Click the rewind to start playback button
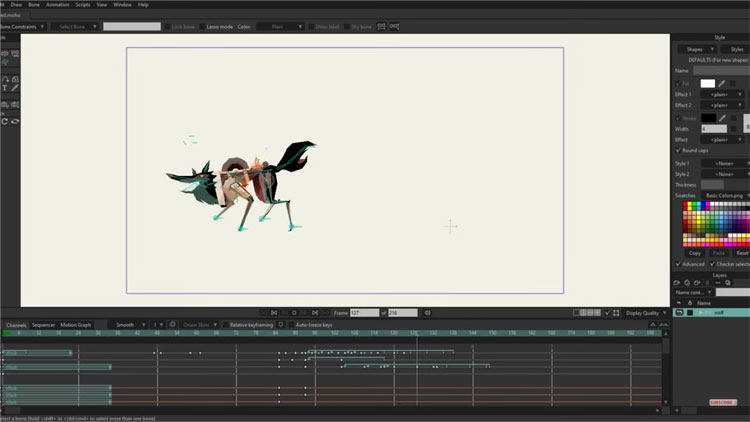750x422 pixels. pyautogui.click(x=274, y=313)
